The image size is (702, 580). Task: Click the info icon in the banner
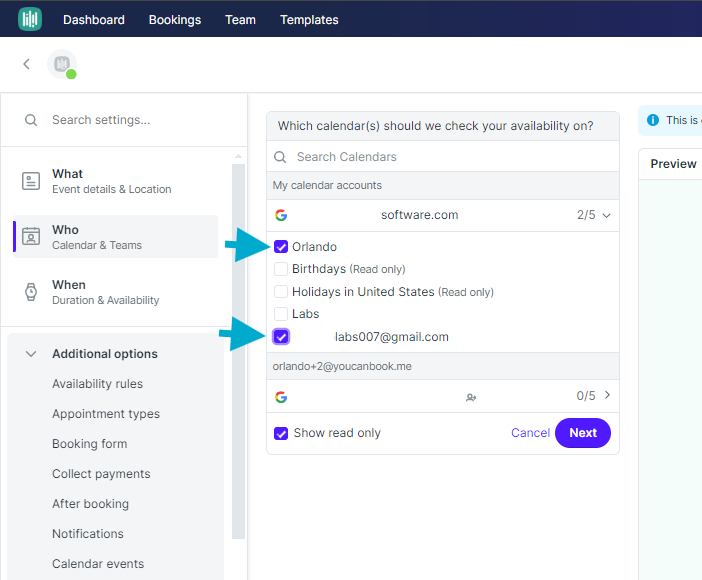[653, 120]
